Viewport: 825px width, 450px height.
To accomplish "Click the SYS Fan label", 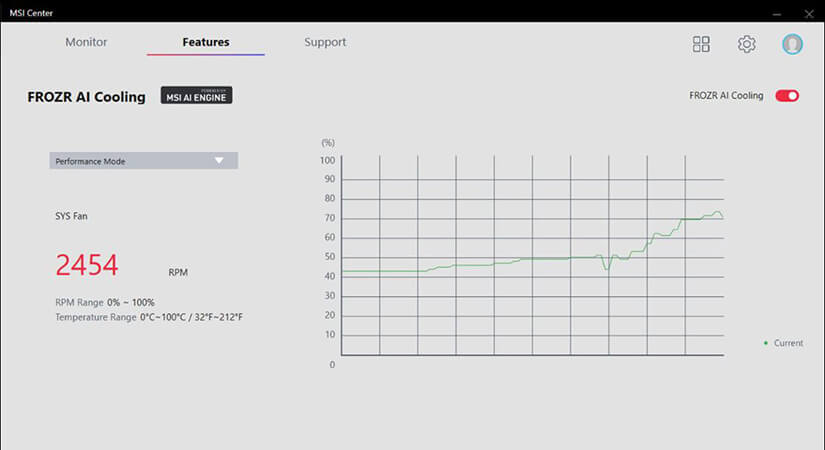I will 72,216.
